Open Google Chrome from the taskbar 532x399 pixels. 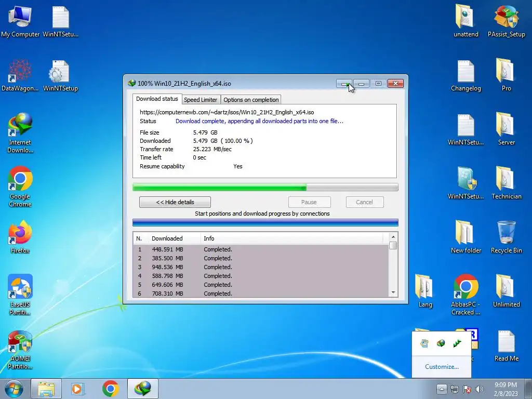pos(110,389)
